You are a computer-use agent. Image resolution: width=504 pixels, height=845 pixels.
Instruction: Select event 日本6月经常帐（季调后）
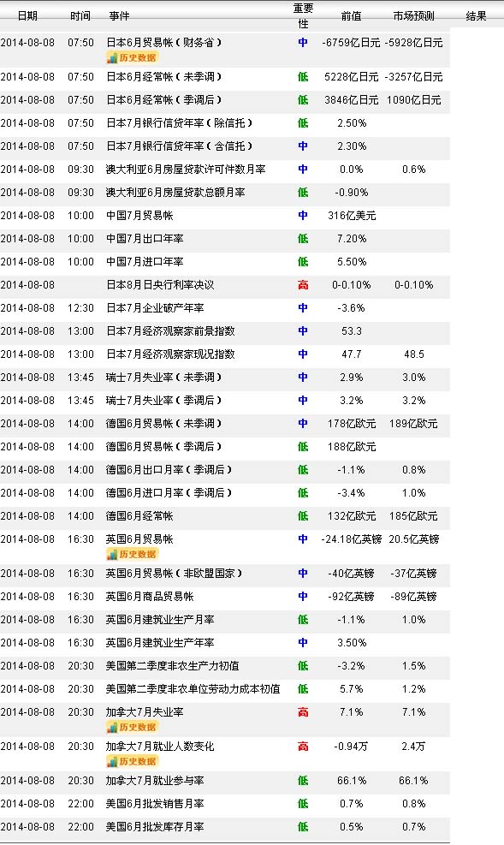tap(163, 100)
